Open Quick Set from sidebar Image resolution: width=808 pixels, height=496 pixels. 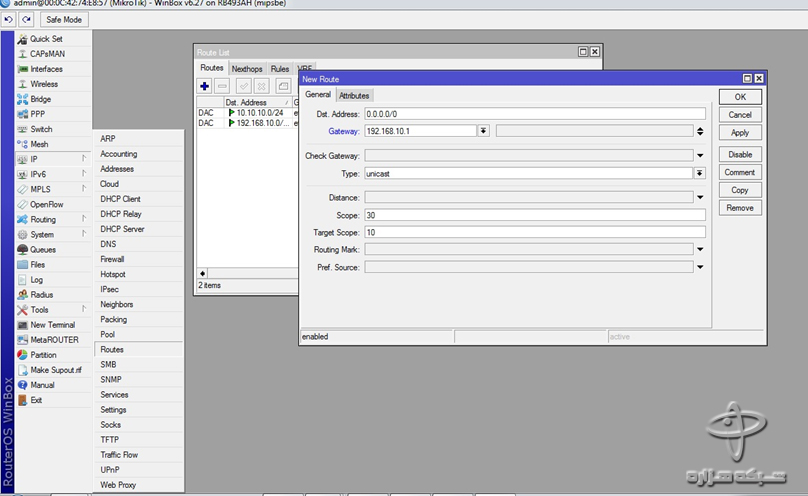pos(54,39)
